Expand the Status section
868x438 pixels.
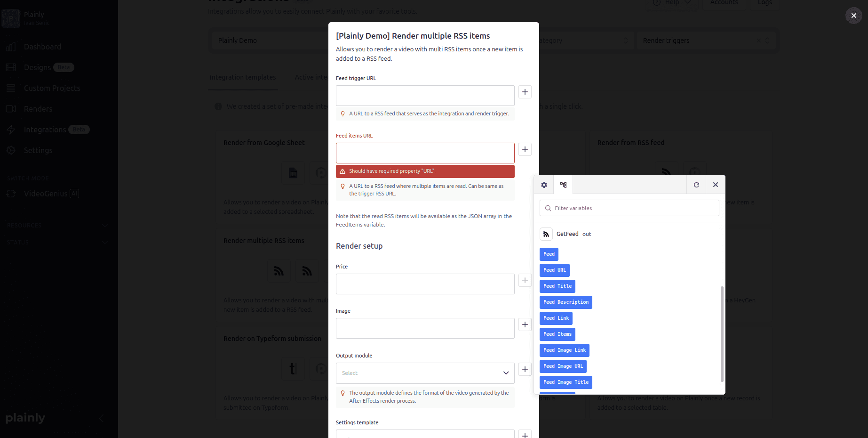click(57, 243)
